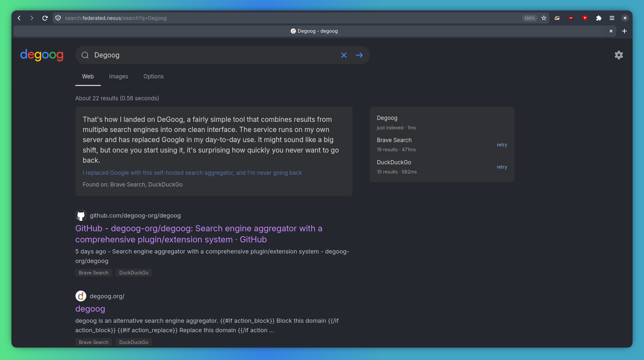Focus the address bar URL
The height and width of the screenshot is (360, 644).
tap(290, 18)
